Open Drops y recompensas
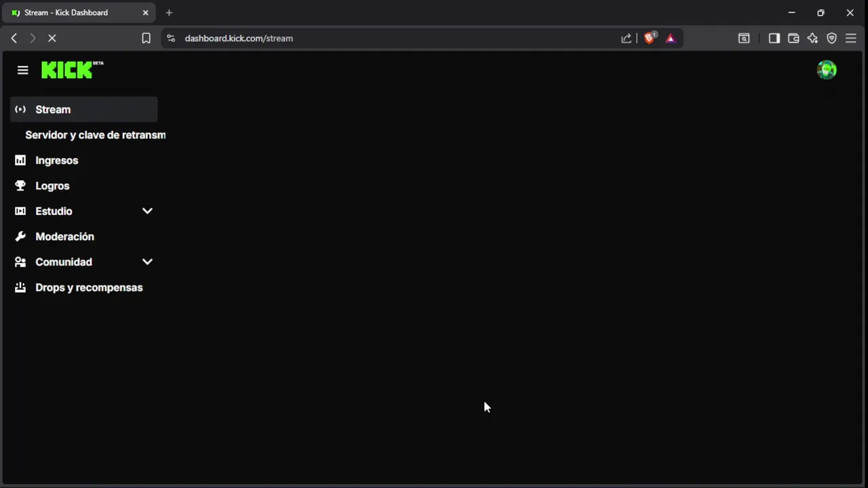Image resolution: width=868 pixels, height=488 pixels. (x=83, y=287)
